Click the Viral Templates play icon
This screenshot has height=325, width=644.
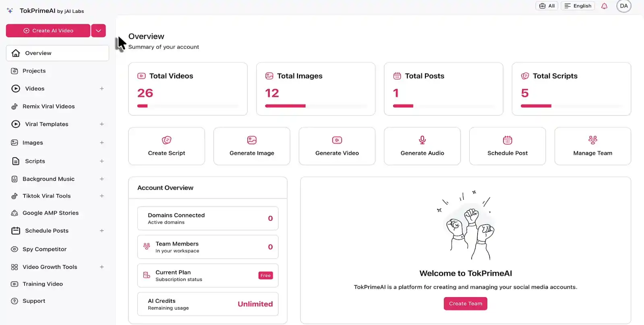coord(16,124)
